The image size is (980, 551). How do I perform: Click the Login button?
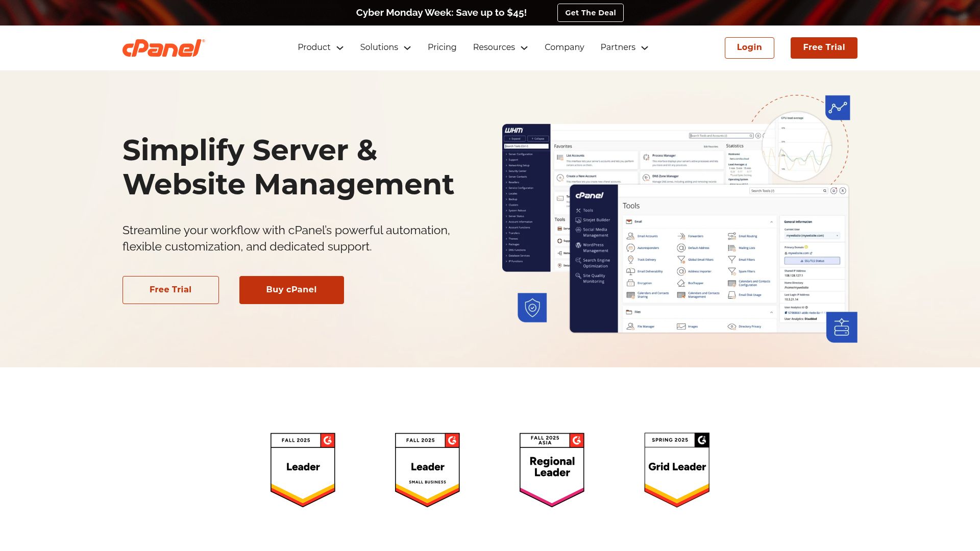click(x=749, y=47)
